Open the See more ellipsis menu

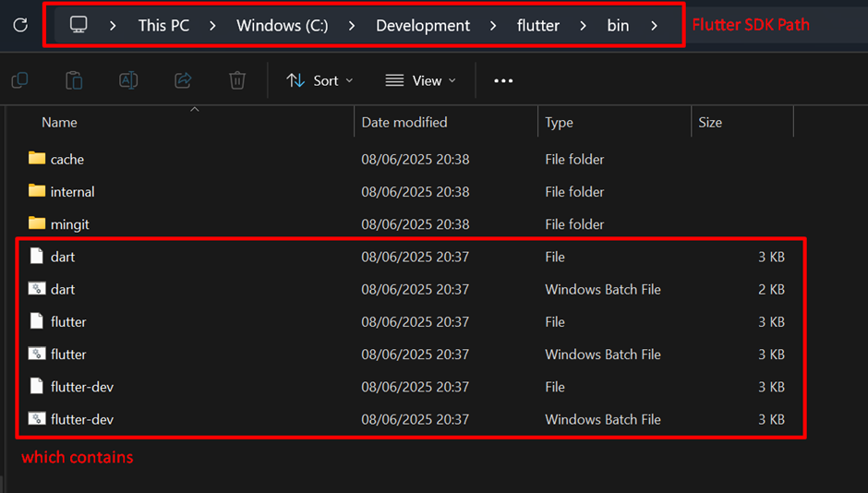[x=503, y=81]
